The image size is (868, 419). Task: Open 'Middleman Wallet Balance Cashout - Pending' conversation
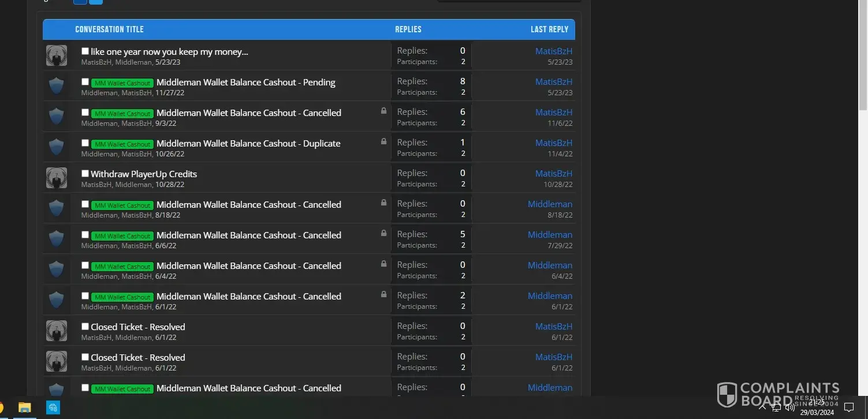point(245,82)
